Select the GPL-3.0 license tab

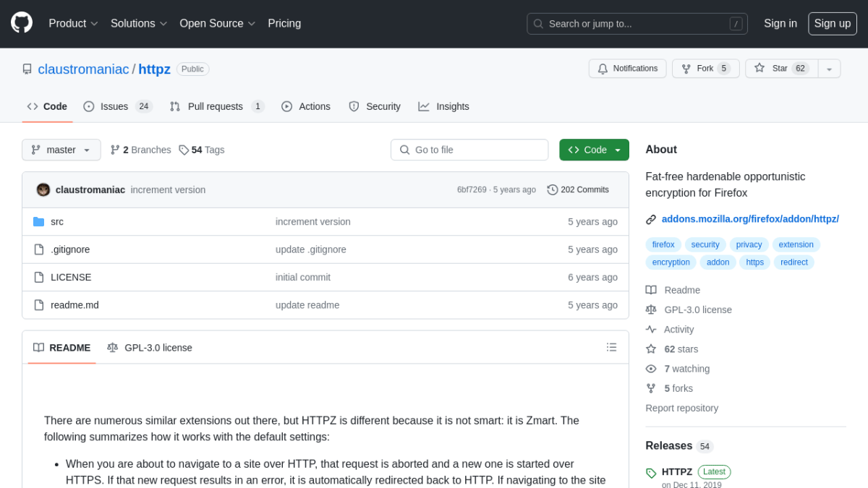[150, 347]
